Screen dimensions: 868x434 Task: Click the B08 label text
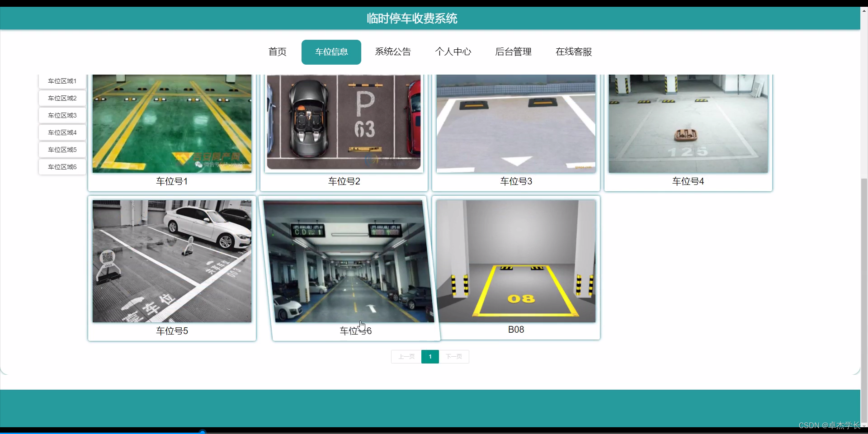(516, 330)
